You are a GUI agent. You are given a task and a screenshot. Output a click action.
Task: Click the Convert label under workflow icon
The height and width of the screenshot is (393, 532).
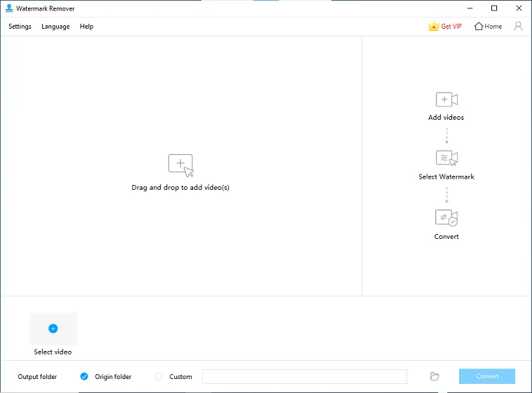coord(447,236)
